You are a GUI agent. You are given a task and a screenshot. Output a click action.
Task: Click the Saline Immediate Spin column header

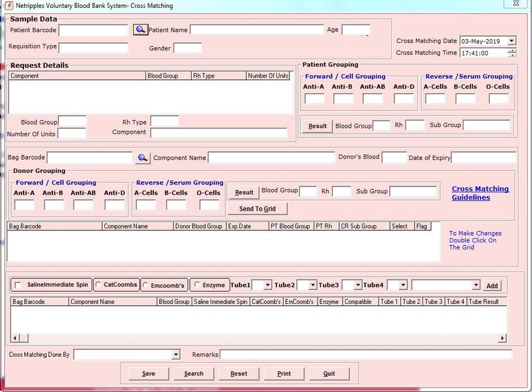pyautogui.click(x=221, y=301)
